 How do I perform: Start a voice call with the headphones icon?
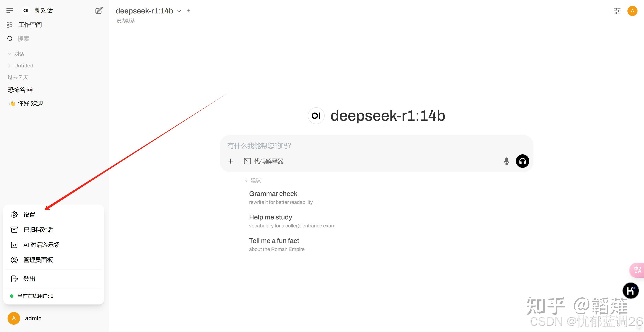pos(522,161)
